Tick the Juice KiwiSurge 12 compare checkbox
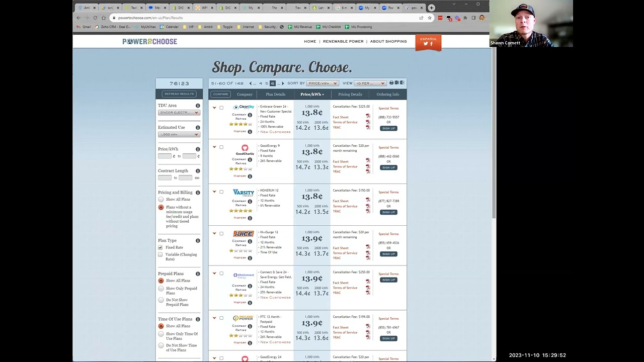 pos(221,234)
